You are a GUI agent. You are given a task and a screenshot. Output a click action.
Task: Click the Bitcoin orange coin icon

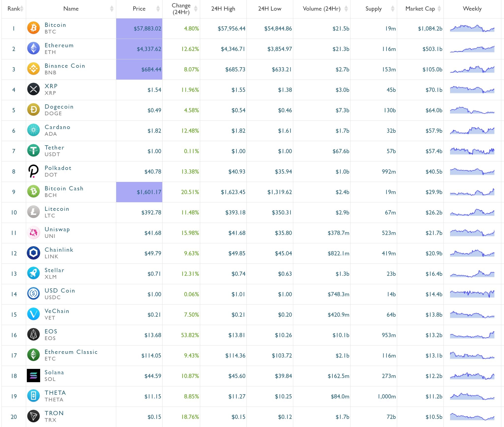pos(33,28)
